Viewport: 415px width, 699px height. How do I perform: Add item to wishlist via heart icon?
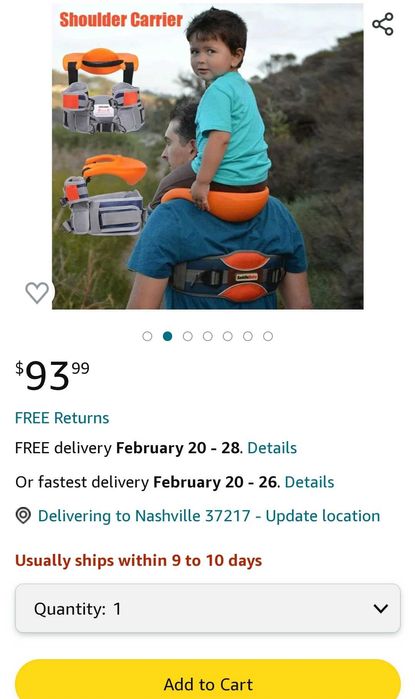37,293
